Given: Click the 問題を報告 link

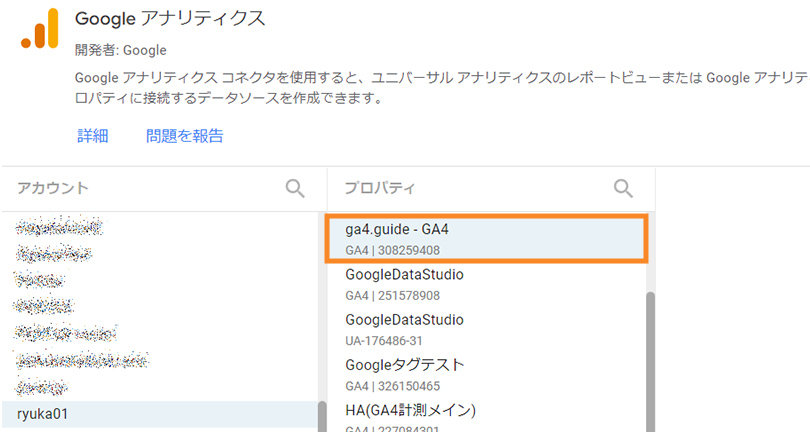Looking at the screenshot, I should tap(184, 136).
